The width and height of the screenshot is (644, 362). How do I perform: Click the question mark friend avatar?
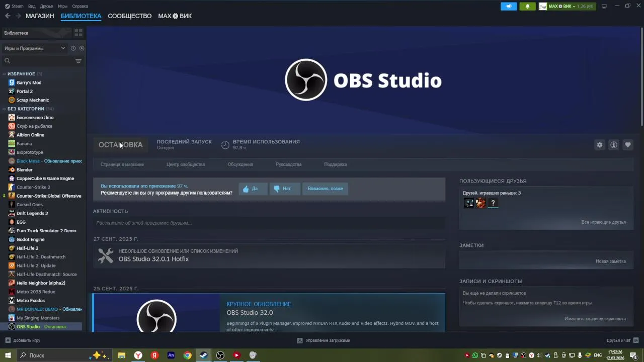click(493, 203)
